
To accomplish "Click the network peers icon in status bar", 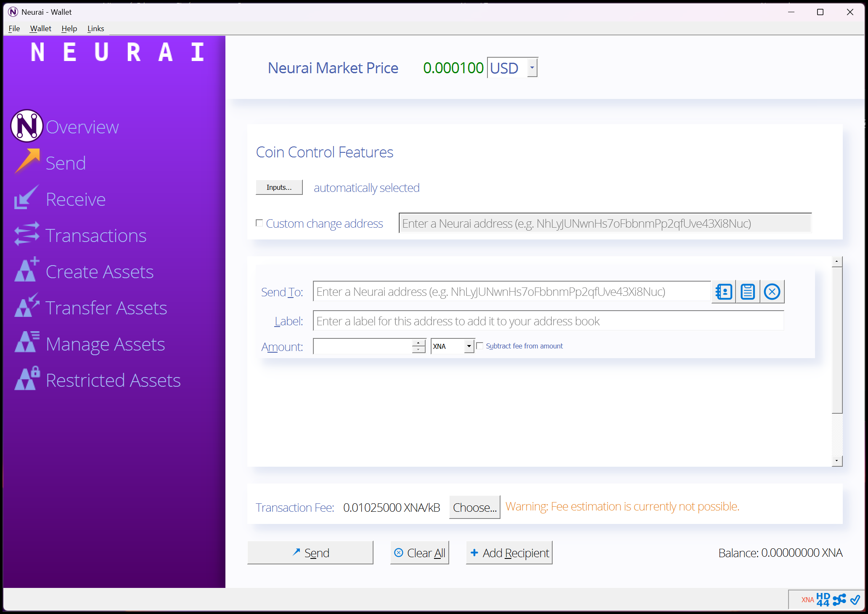I will point(839,599).
